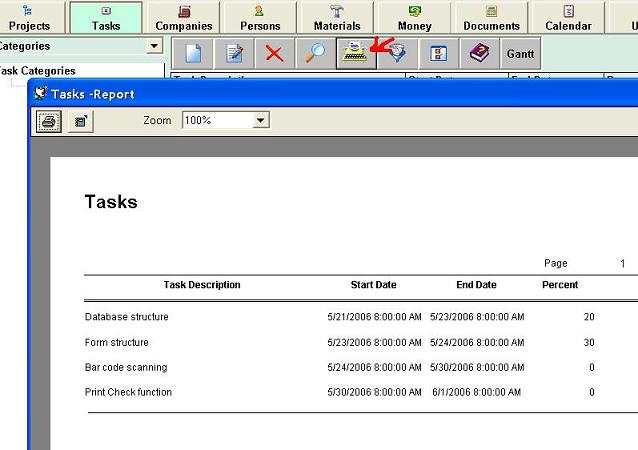
Task: Click the options form icon right of filter
Action: tap(438, 54)
